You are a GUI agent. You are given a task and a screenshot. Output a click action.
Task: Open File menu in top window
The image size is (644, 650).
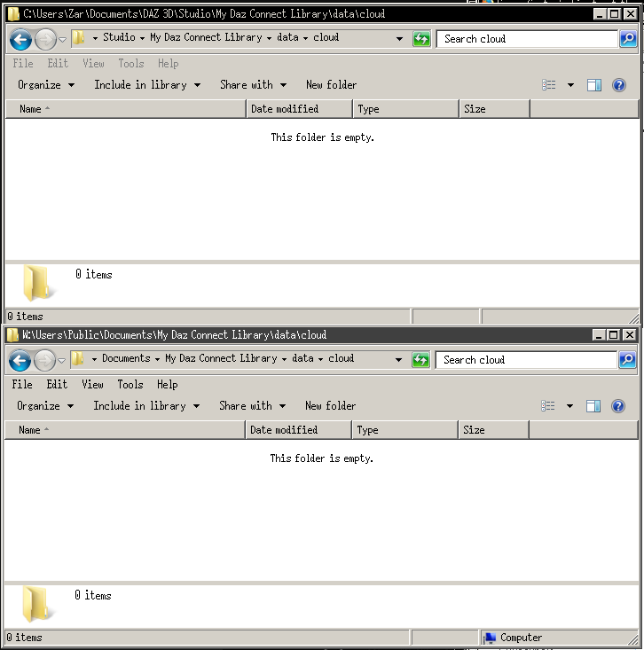pos(23,64)
